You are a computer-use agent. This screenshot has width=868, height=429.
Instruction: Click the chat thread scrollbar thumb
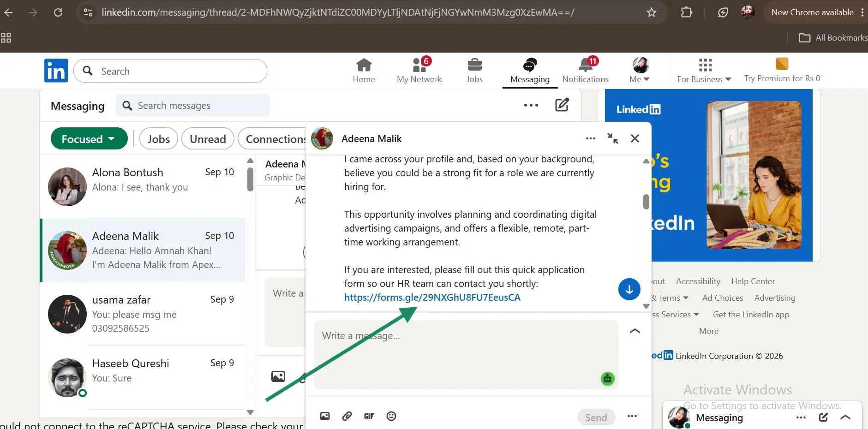pyautogui.click(x=646, y=202)
